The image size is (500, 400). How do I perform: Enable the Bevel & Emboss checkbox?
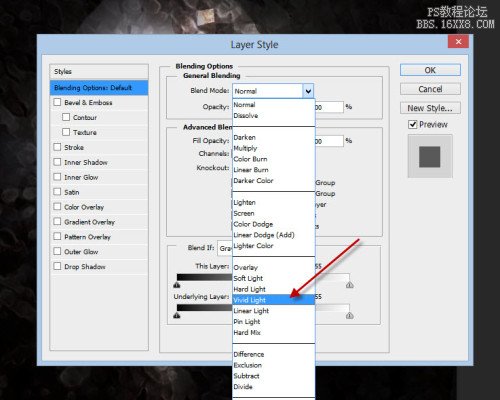point(57,102)
